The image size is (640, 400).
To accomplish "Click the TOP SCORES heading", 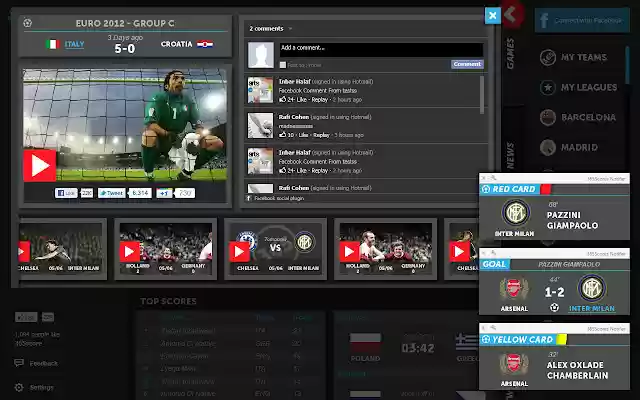I will [x=168, y=301].
